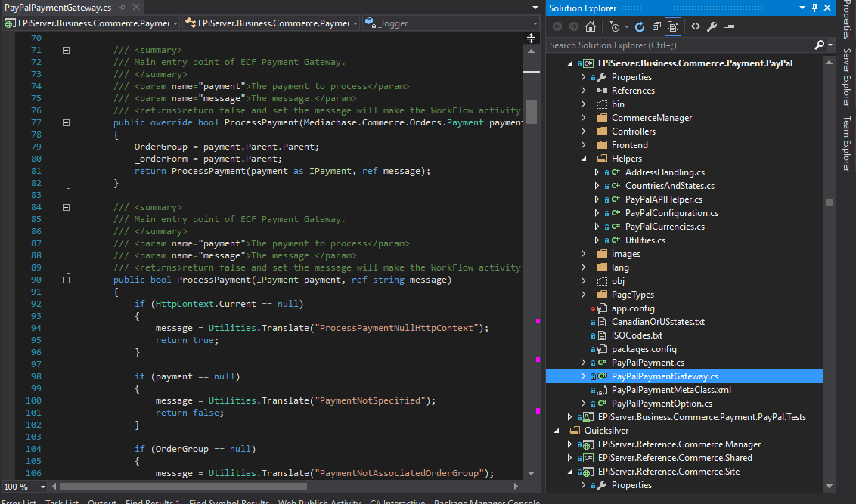This screenshot has width=856, height=504.
Task: Click the Pending Changes Filter clock icon
Action: point(615,26)
